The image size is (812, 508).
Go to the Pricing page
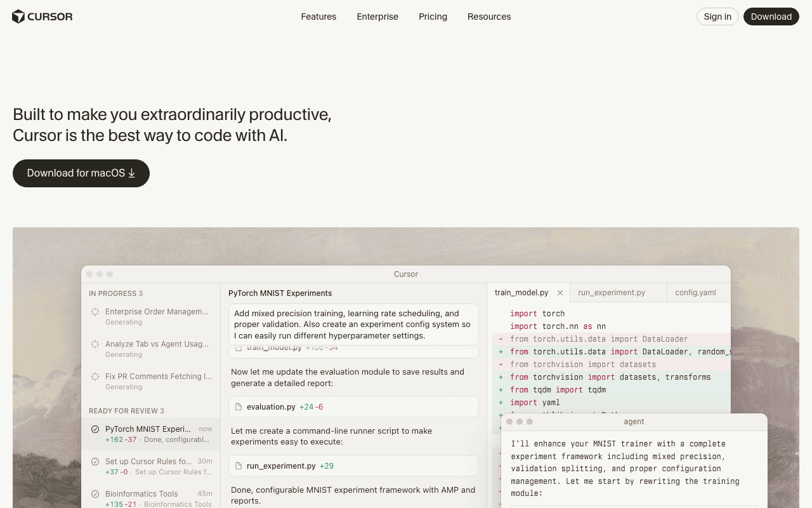(x=433, y=17)
